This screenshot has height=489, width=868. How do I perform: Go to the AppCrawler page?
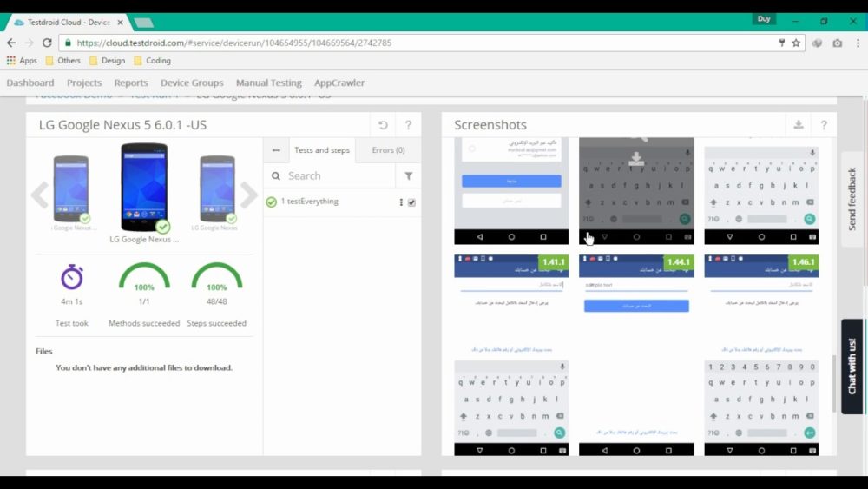339,83
